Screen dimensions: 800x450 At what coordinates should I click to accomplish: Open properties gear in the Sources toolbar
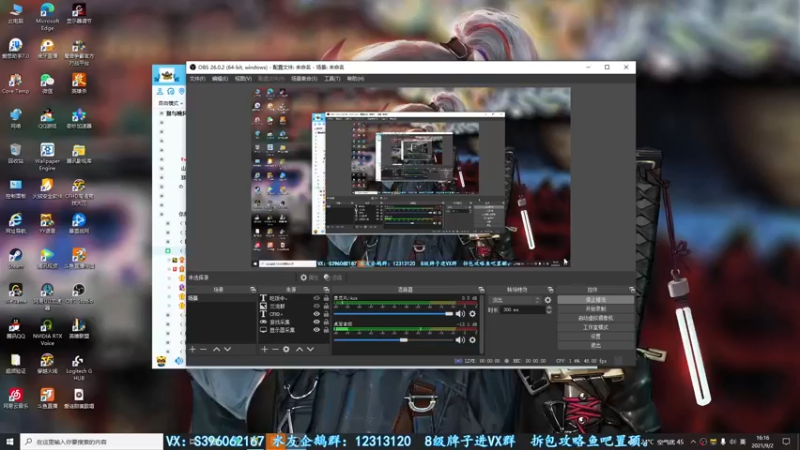pos(286,349)
